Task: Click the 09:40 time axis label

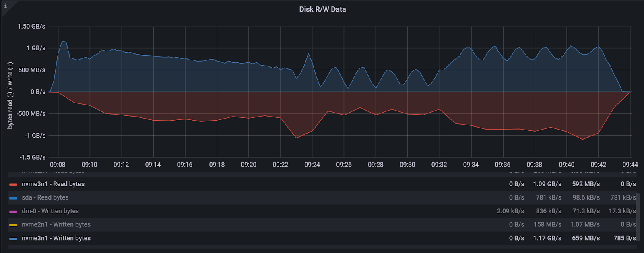Action: tap(566, 165)
